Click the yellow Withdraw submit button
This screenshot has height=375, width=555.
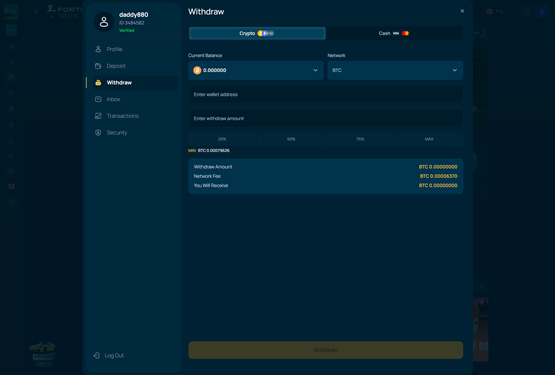click(x=325, y=350)
